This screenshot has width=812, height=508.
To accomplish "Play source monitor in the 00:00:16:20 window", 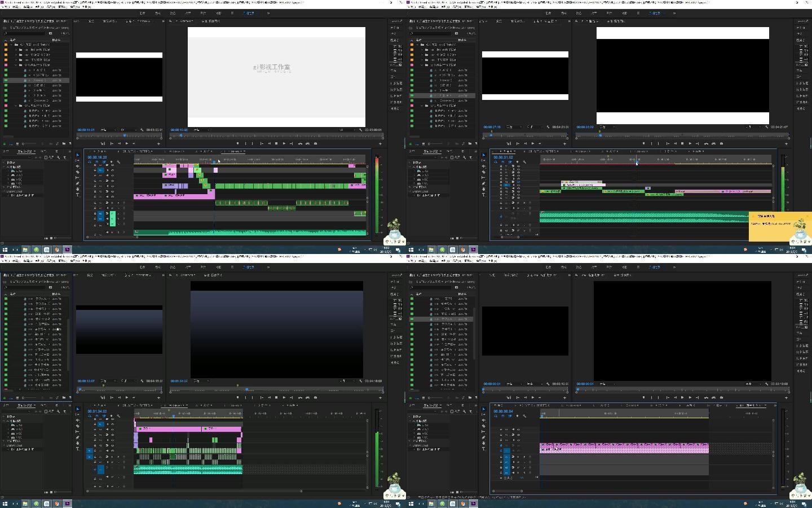I will (x=127, y=143).
